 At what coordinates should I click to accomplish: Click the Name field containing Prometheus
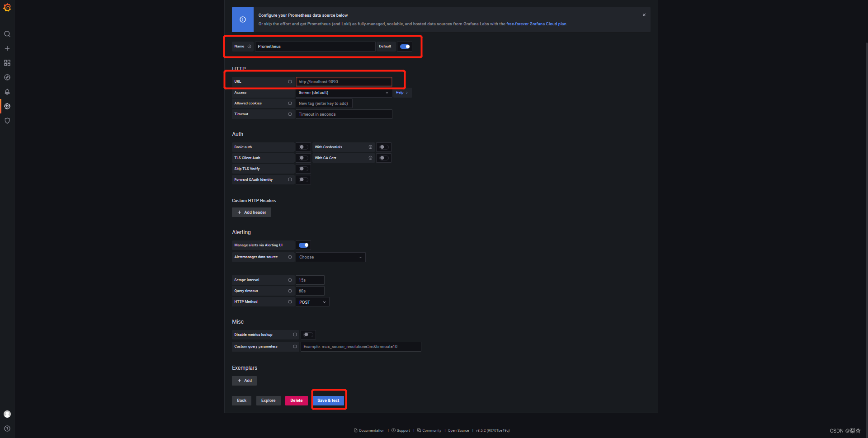pos(315,47)
